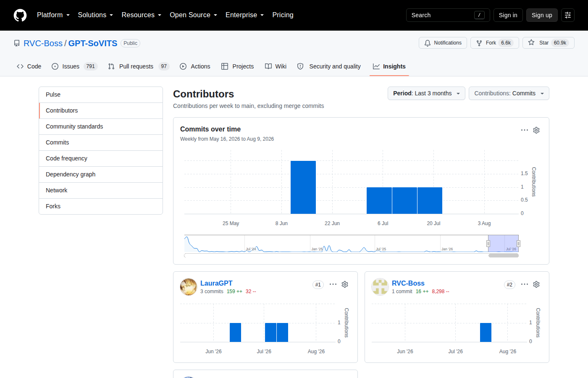This screenshot has height=378, width=588.
Task: Select Code frequency in the sidebar
Action: coord(101,158)
